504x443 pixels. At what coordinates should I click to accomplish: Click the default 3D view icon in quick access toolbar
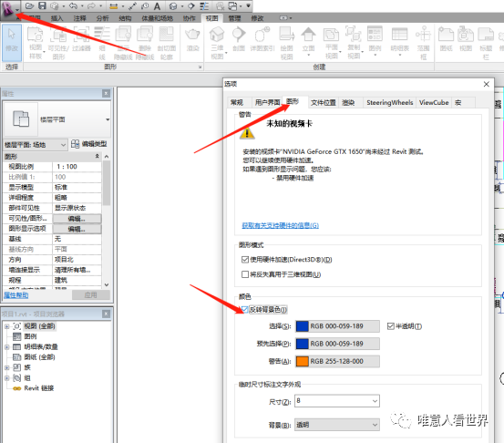[173, 5]
